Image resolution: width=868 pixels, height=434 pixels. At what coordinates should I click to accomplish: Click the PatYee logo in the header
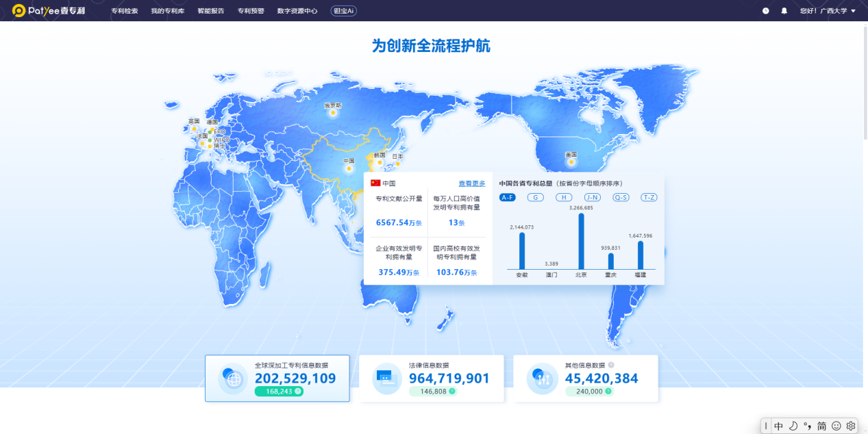(x=49, y=11)
